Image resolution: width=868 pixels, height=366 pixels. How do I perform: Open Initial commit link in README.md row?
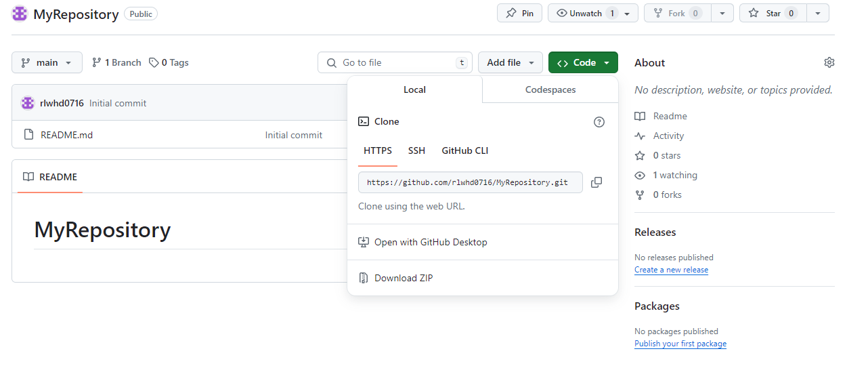click(x=294, y=135)
